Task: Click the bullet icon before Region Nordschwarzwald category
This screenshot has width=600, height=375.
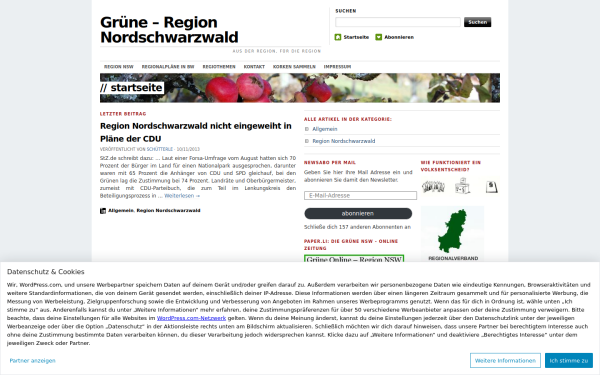Action: pos(307,141)
